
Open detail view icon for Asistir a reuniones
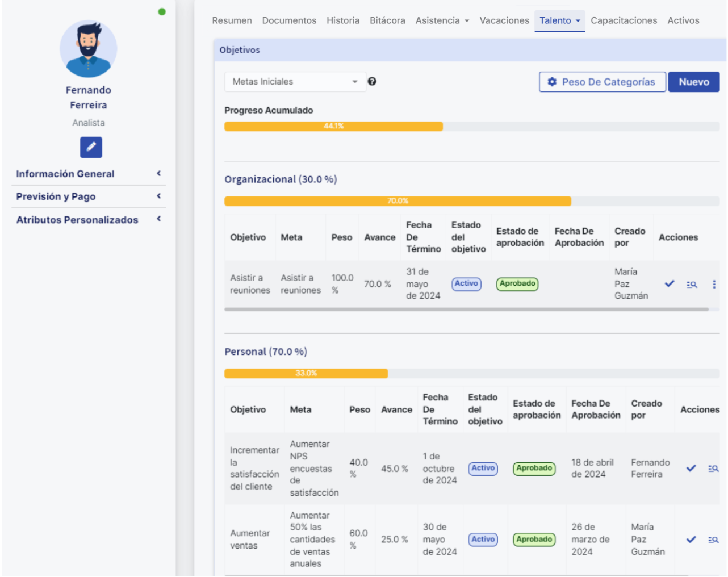[x=691, y=284]
